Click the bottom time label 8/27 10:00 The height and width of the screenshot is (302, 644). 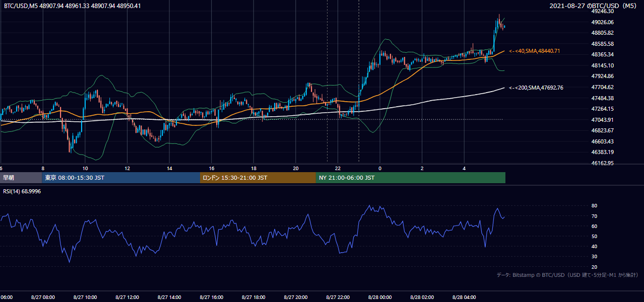[x=85, y=297]
